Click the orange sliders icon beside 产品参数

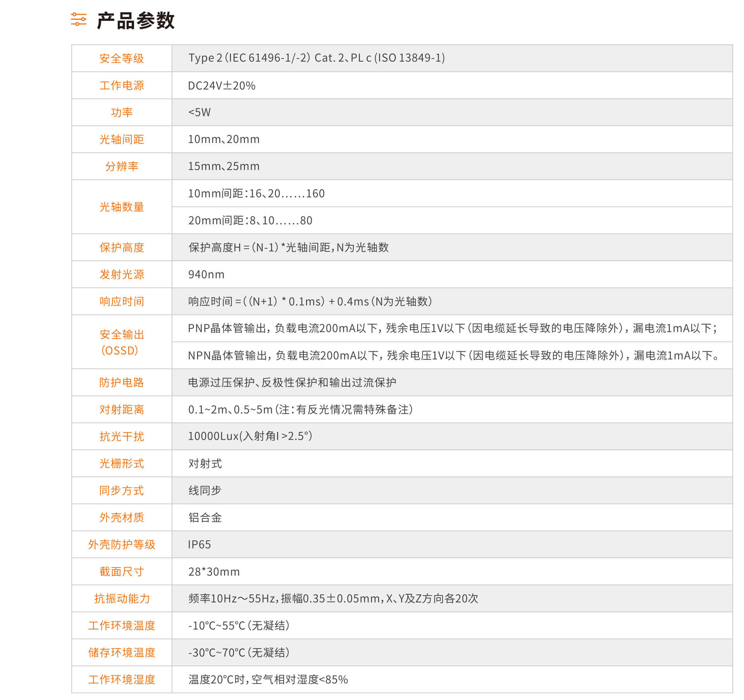[x=79, y=19]
